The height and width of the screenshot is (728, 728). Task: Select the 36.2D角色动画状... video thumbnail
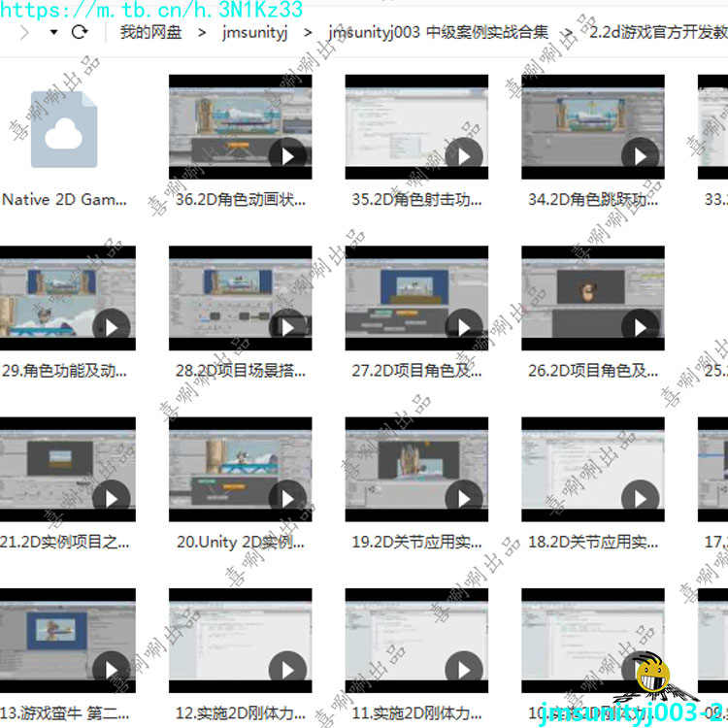(x=240, y=127)
